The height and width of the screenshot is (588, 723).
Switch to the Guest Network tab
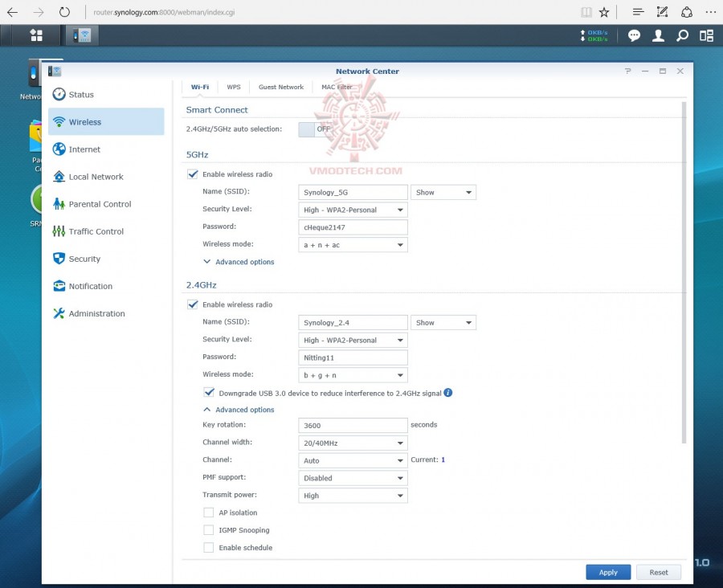point(281,87)
